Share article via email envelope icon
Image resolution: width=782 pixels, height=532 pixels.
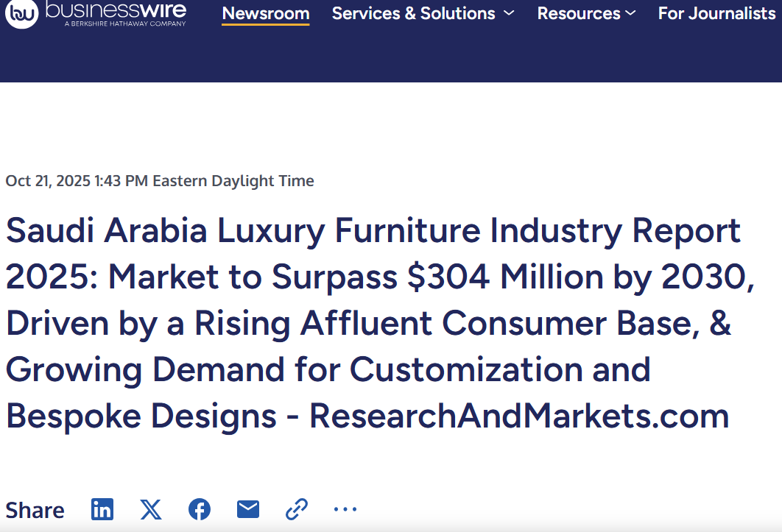click(x=248, y=509)
